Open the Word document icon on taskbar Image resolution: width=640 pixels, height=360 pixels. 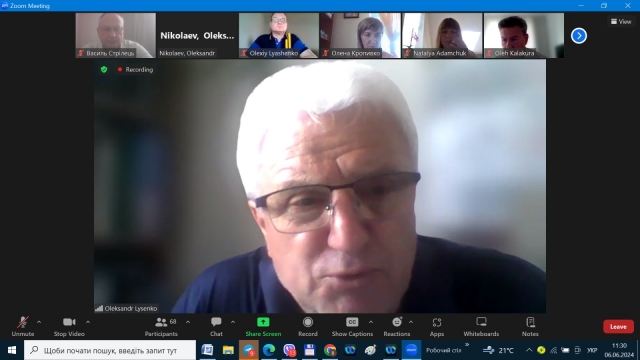pos(207,350)
